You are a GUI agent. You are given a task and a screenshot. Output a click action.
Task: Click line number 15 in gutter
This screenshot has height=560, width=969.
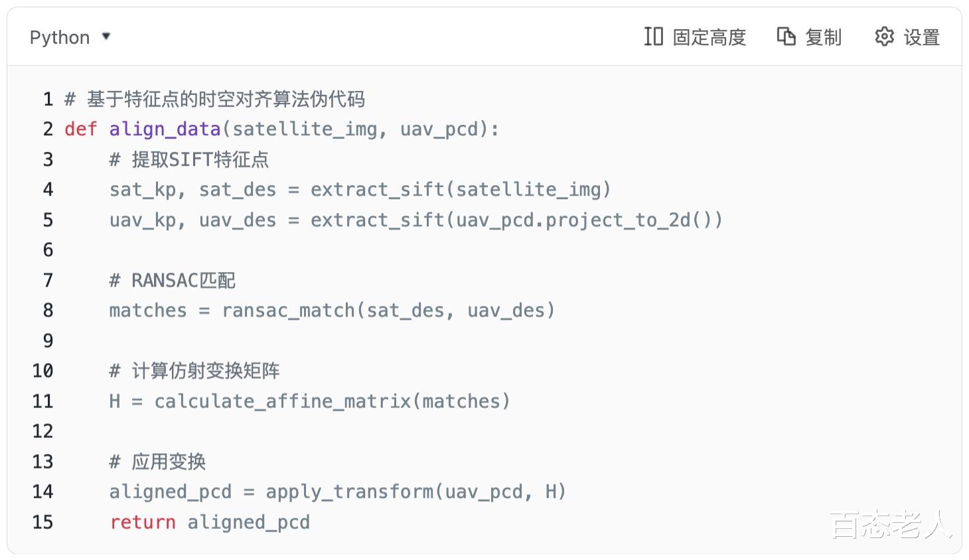[x=42, y=522]
